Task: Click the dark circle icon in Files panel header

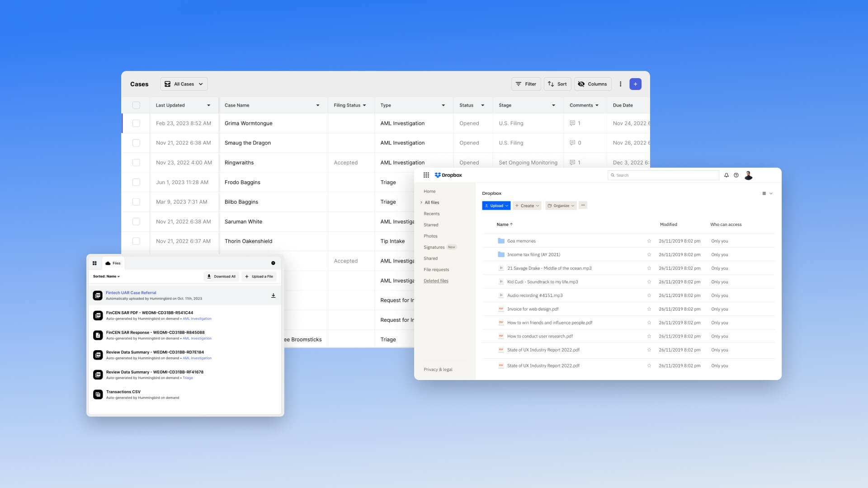Action: coord(273,263)
